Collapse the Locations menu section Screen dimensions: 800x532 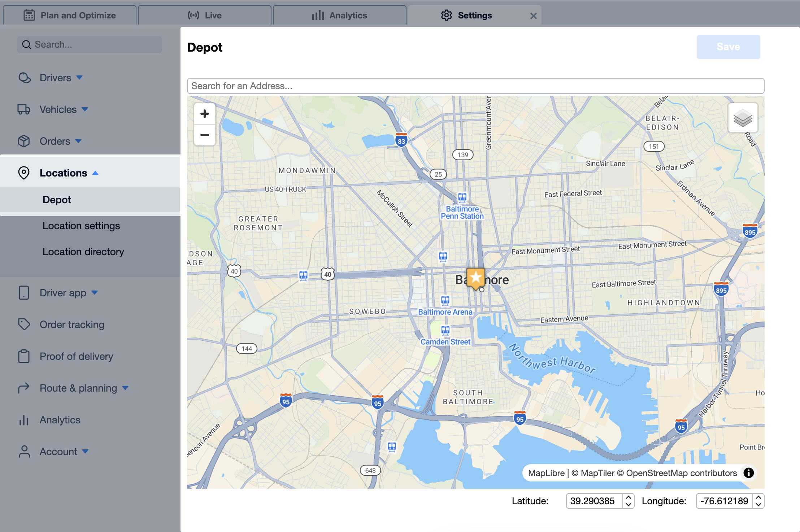coord(95,173)
